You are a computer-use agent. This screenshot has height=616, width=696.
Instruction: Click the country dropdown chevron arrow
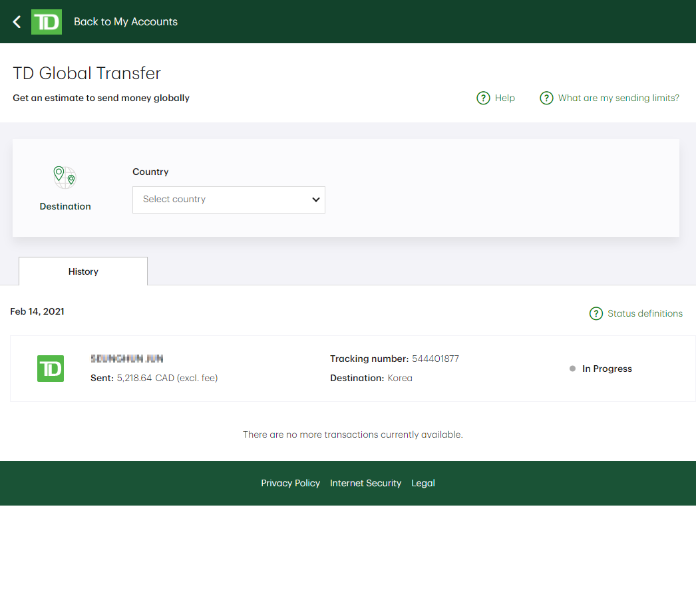coord(315,200)
